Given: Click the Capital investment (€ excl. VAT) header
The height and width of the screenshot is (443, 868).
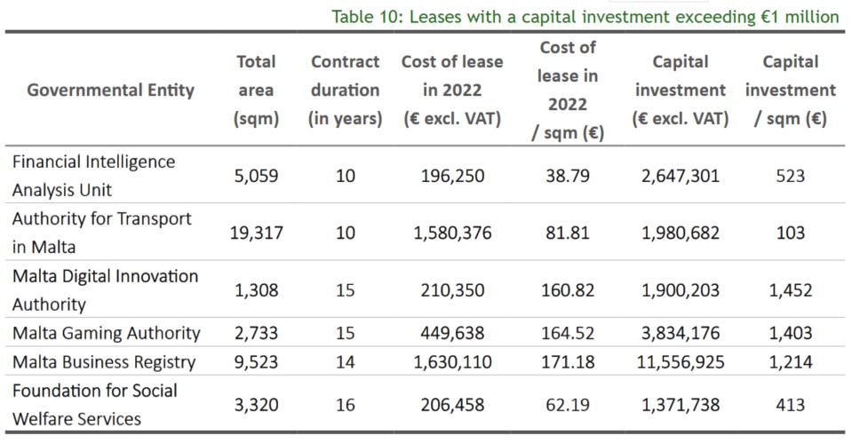Looking at the screenshot, I should click(681, 90).
